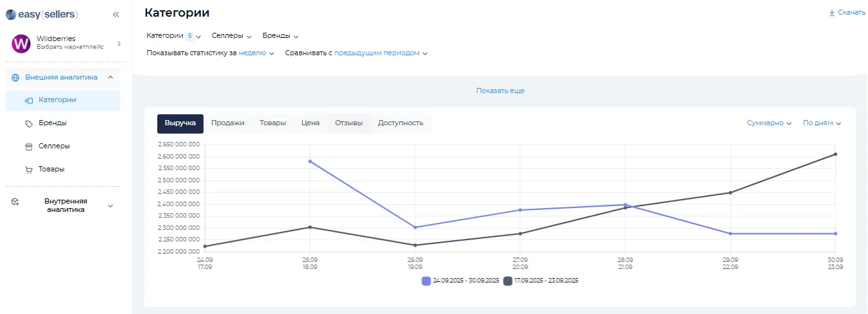
Task: Click the globe icon for Внешняя аналитика
Action: (16, 78)
